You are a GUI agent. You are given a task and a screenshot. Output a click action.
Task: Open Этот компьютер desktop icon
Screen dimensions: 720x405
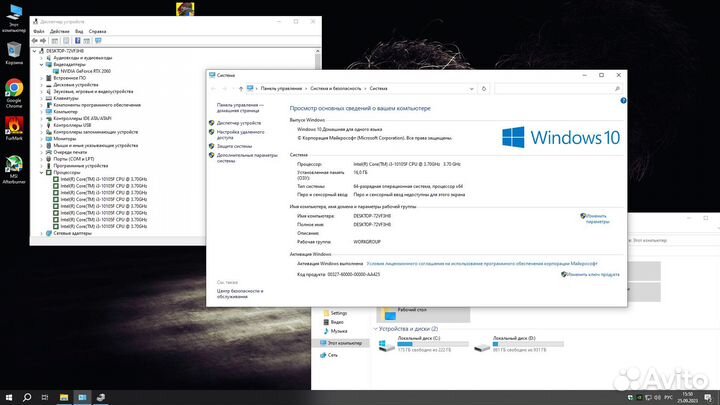point(14,18)
